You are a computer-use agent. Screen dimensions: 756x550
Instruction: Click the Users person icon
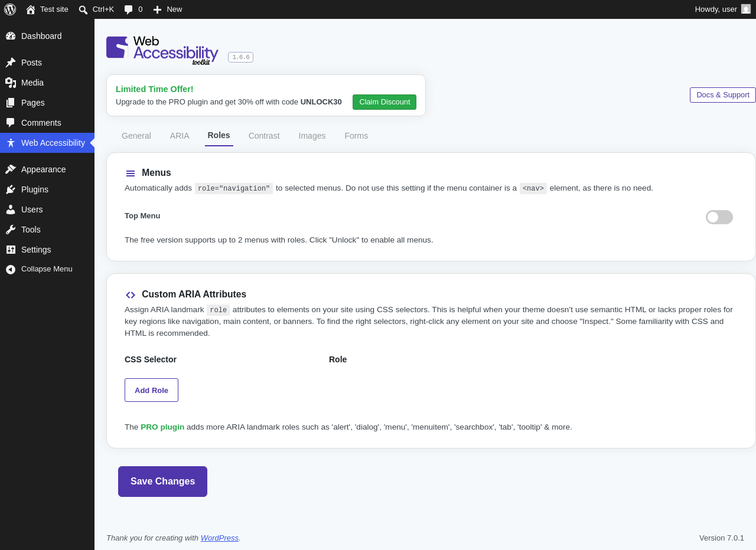[11, 209]
